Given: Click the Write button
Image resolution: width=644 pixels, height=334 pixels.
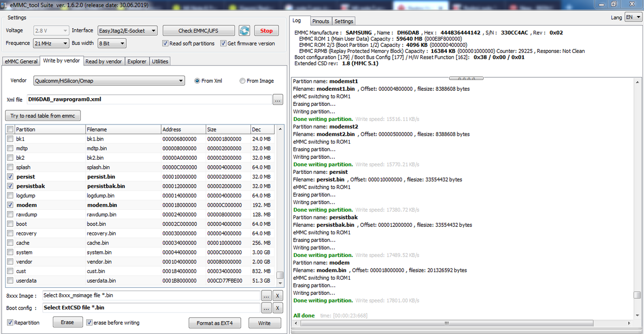Looking at the screenshot, I should [x=264, y=323].
